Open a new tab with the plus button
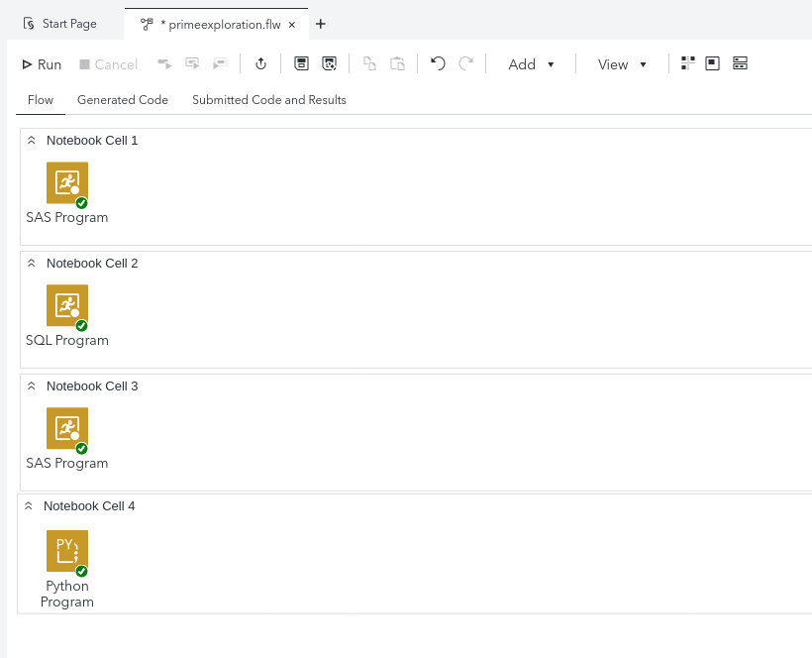 (320, 23)
